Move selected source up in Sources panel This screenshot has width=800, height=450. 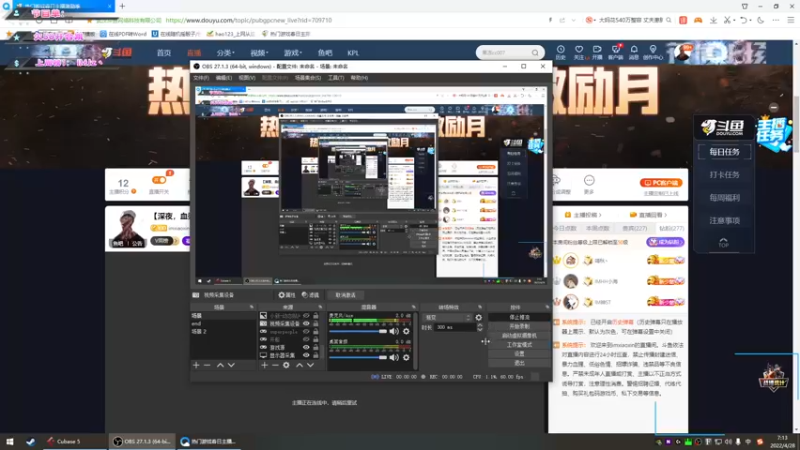click(x=299, y=365)
